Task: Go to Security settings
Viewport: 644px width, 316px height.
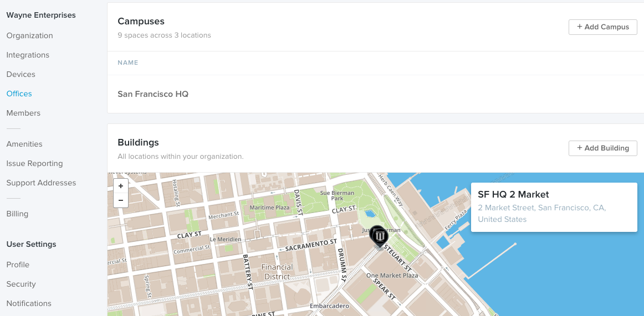Action: coord(21,284)
